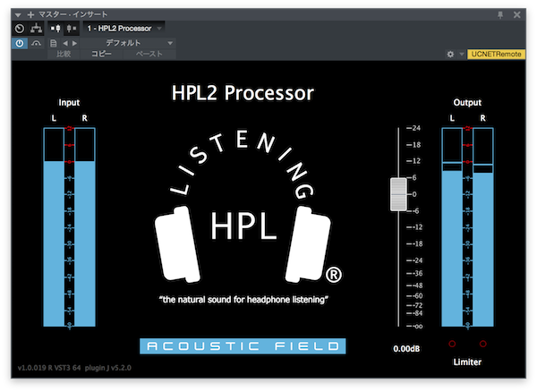Click the UCNETRemote yellow button

[x=496, y=54]
